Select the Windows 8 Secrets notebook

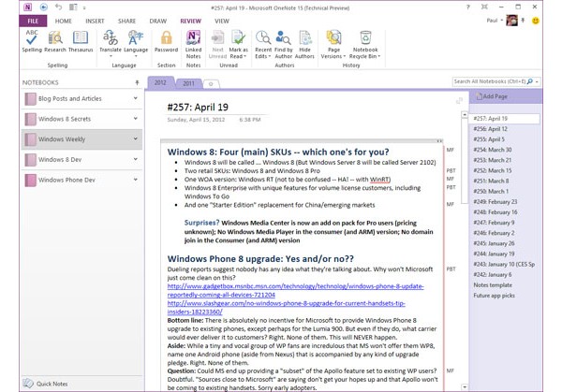click(x=81, y=119)
